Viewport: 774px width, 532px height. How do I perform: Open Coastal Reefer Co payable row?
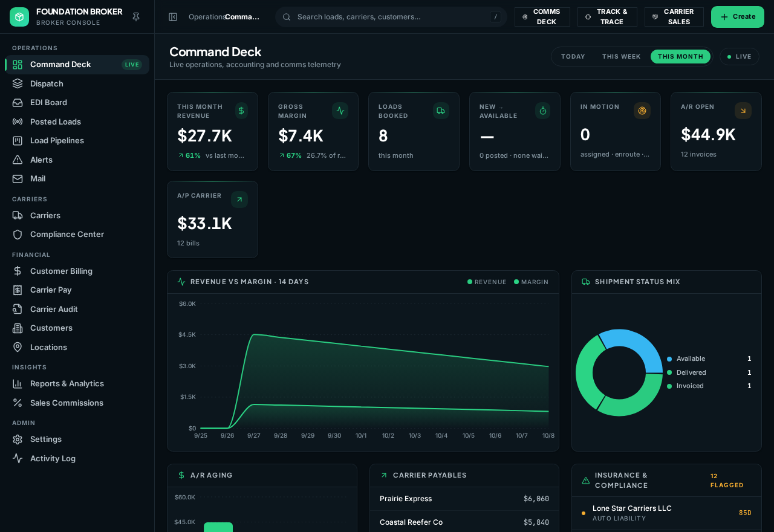pos(464,522)
